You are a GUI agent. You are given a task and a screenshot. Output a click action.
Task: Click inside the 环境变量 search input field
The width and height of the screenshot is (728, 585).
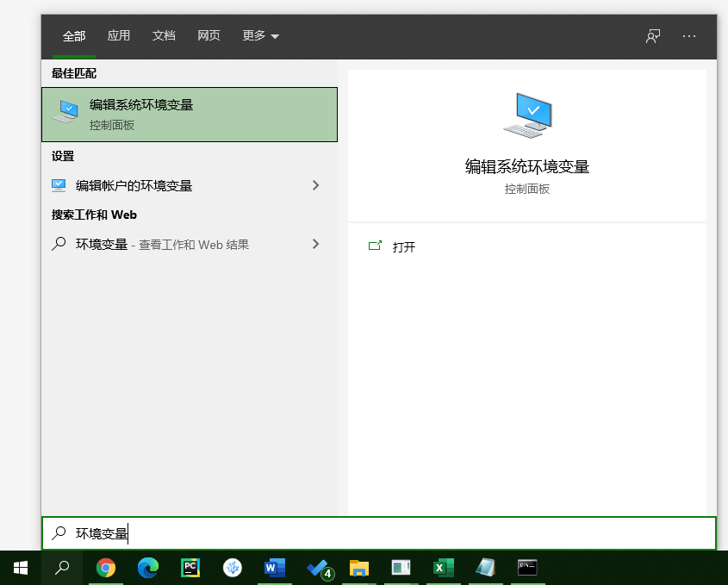(379, 533)
